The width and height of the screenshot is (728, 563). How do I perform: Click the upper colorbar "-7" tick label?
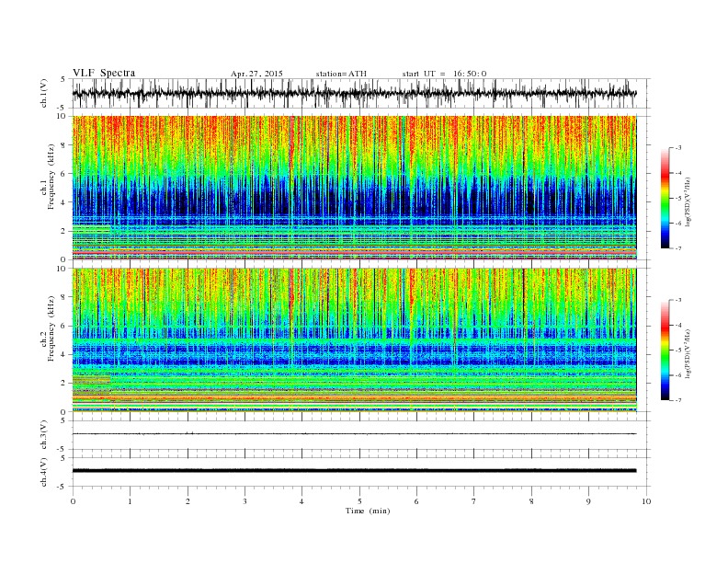(x=678, y=248)
